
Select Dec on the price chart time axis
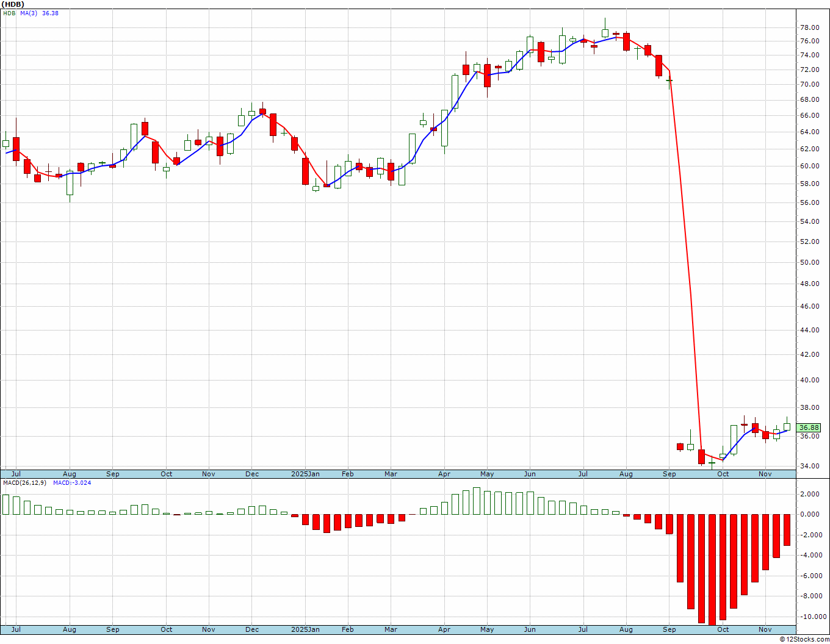(253, 474)
